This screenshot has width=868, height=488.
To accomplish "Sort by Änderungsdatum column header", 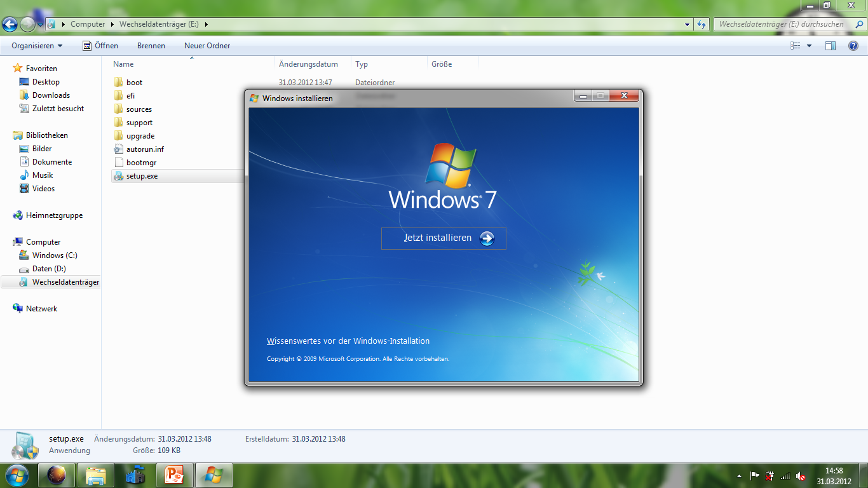I will point(313,64).
